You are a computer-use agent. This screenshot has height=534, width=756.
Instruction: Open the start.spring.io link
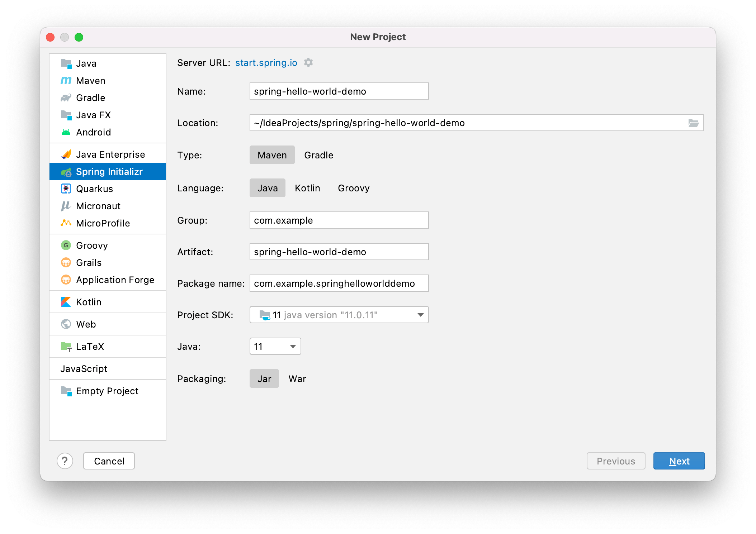[x=266, y=63]
